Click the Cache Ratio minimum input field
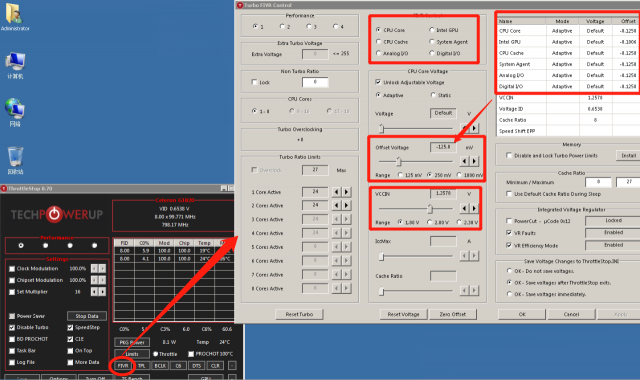The image size is (640, 380). (x=598, y=182)
